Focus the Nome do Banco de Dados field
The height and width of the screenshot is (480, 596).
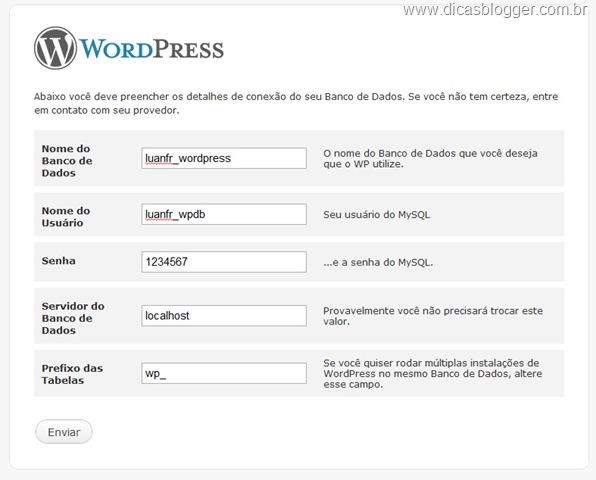click(224, 158)
